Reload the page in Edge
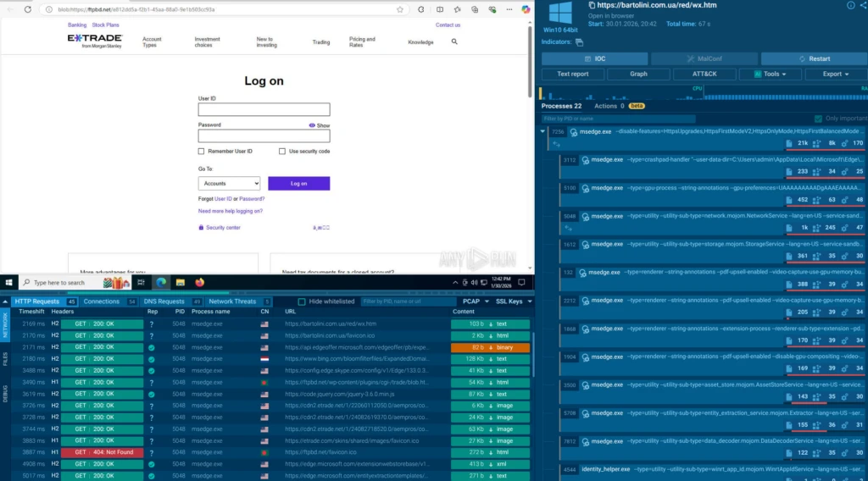This screenshot has height=481, width=868. (28, 9)
